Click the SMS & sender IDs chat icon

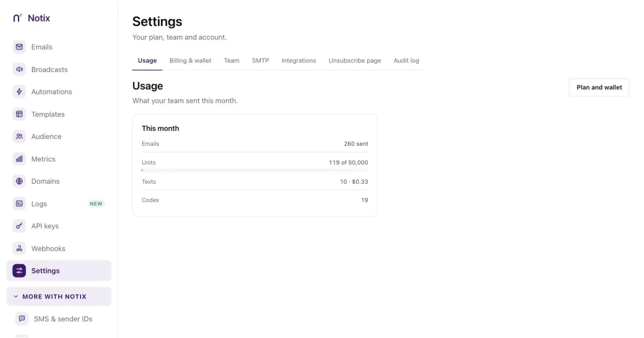[x=22, y=319]
